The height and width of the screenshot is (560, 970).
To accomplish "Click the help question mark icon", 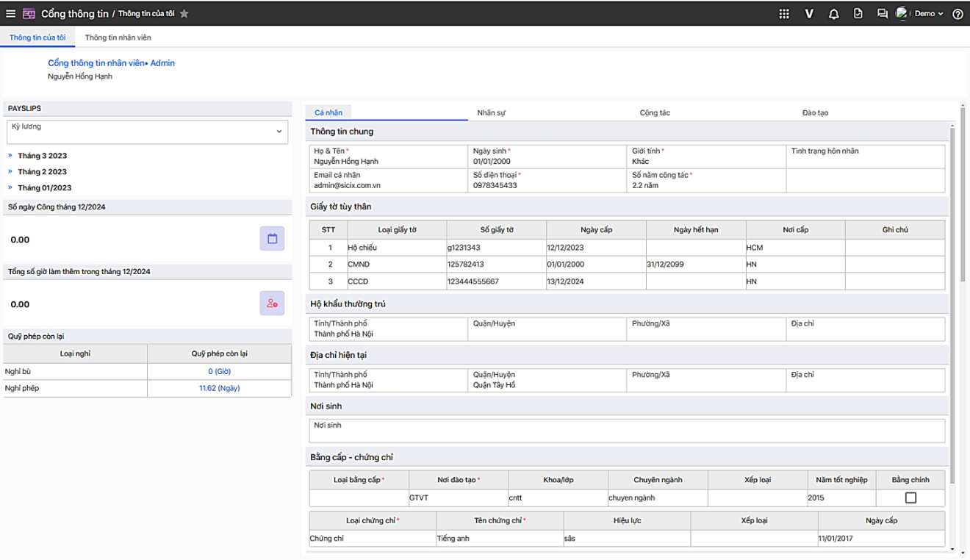I will (958, 14).
